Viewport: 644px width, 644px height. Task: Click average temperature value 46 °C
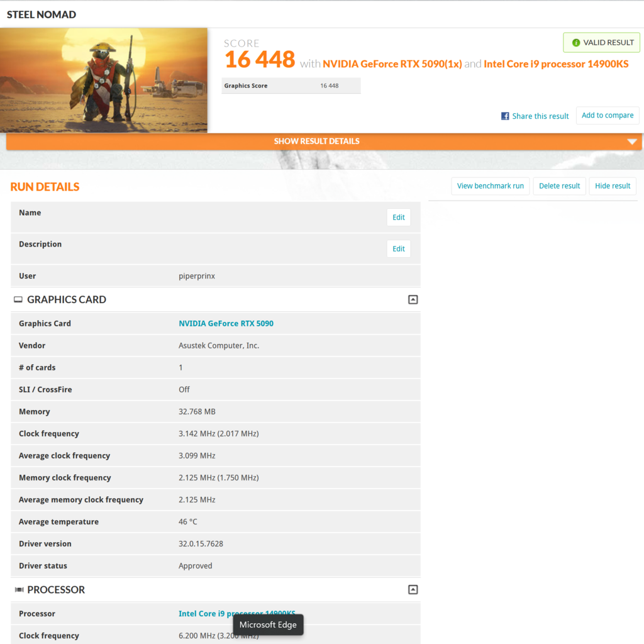[187, 521]
